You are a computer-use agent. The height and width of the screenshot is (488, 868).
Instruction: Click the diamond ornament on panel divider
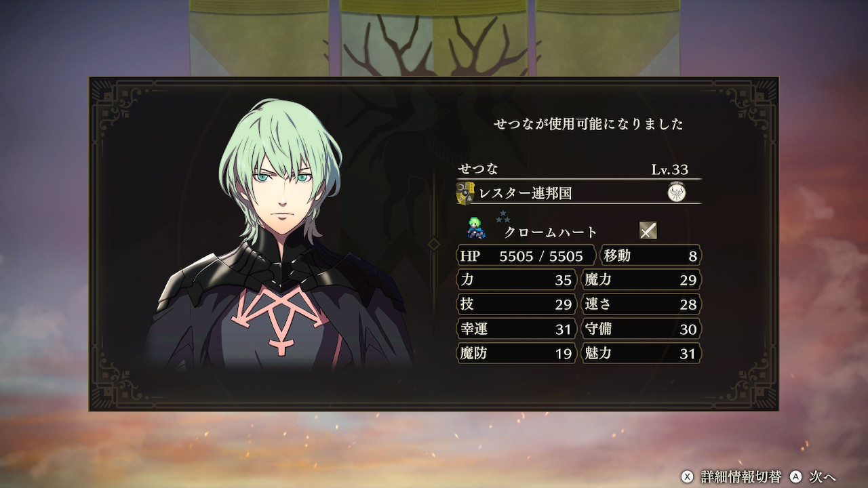434,243
